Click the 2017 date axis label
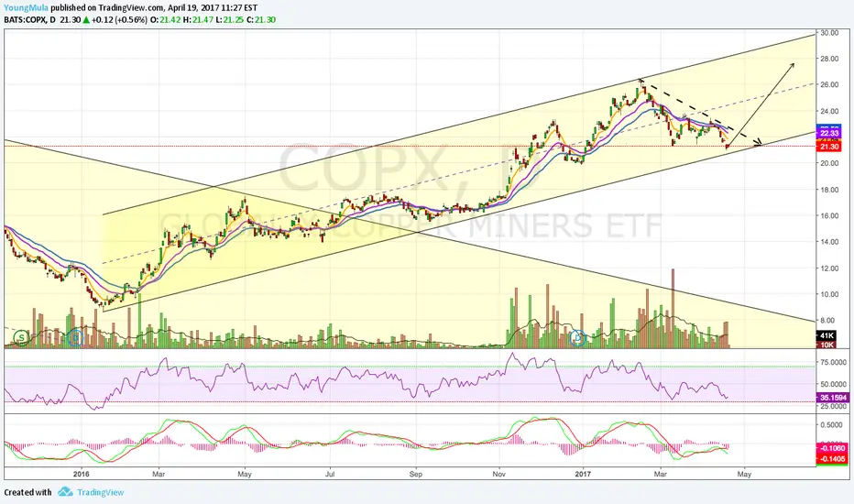Screen dimensions: 854x504 tap(584, 474)
